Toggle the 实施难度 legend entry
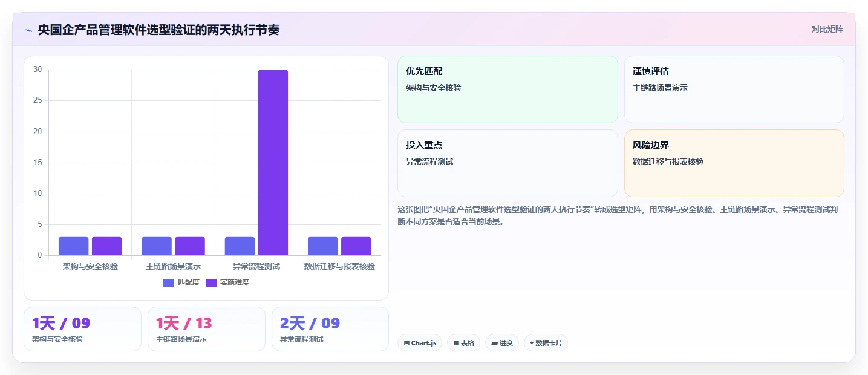This screenshot has height=375, width=868. pos(227,282)
